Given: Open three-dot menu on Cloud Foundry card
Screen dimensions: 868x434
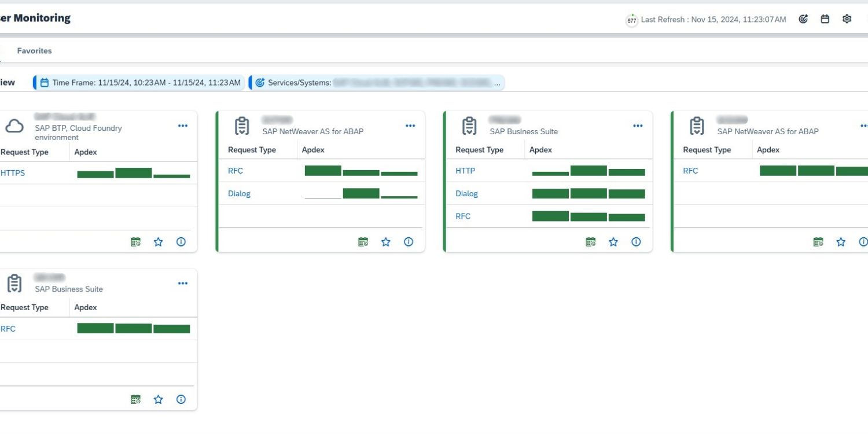Looking at the screenshot, I should 183,126.
